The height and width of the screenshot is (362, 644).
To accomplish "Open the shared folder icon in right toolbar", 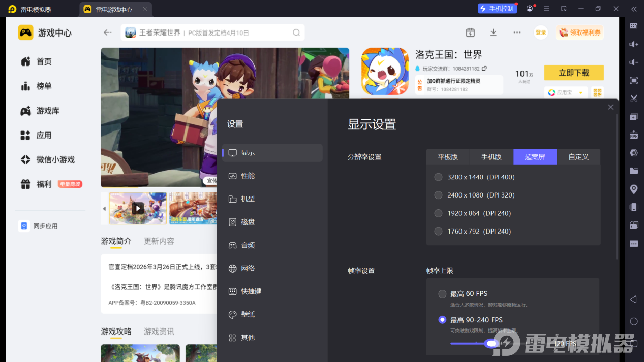I will [x=634, y=171].
